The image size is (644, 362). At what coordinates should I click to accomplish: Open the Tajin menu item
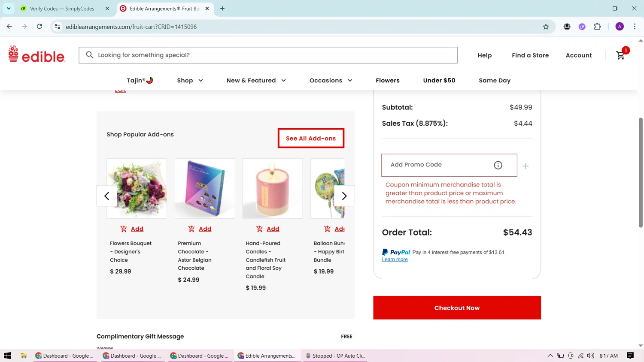pyautogui.click(x=140, y=81)
